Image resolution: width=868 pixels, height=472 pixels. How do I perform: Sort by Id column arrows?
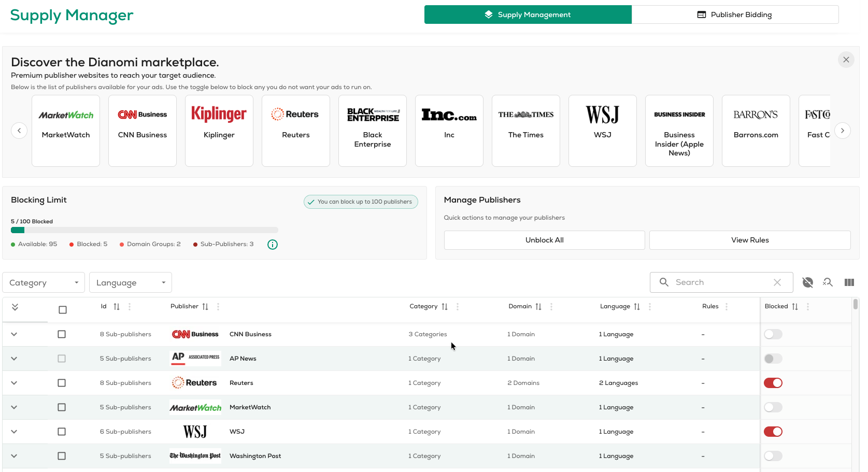point(117,307)
